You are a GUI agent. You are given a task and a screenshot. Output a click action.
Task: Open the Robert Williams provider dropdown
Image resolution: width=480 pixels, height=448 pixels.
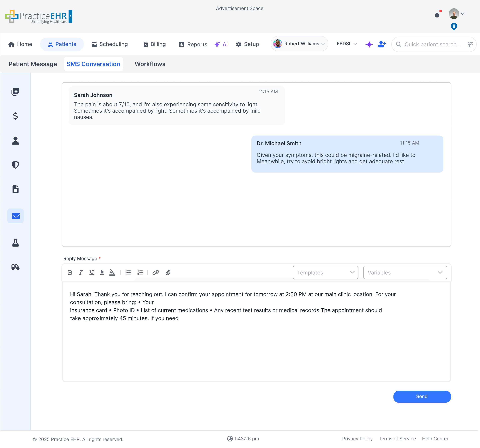(x=299, y=44)
